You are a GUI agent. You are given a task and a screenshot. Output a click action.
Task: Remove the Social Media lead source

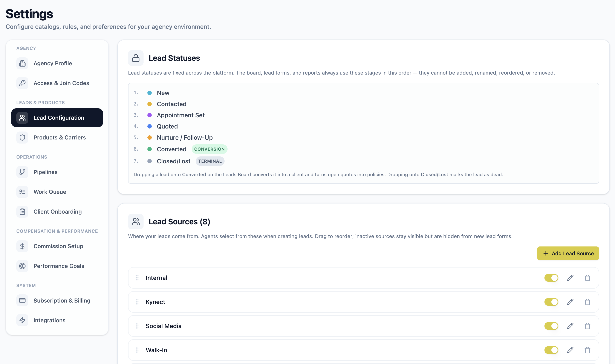[587, 326]
